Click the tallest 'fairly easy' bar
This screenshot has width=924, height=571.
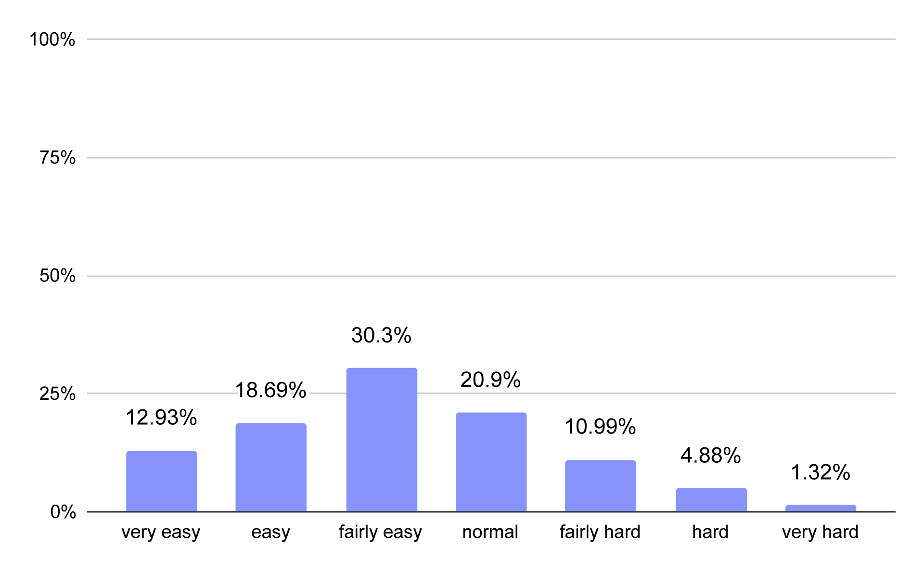pyautogui.click(x=382, y=440)
